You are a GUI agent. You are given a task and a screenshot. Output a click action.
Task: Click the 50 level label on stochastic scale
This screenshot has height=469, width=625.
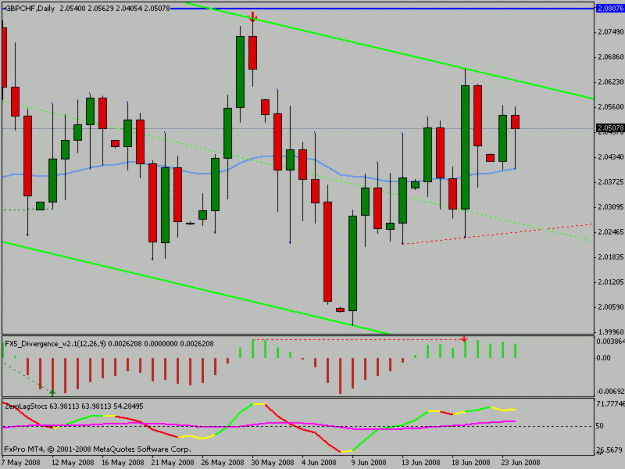[x=599, y=426]
